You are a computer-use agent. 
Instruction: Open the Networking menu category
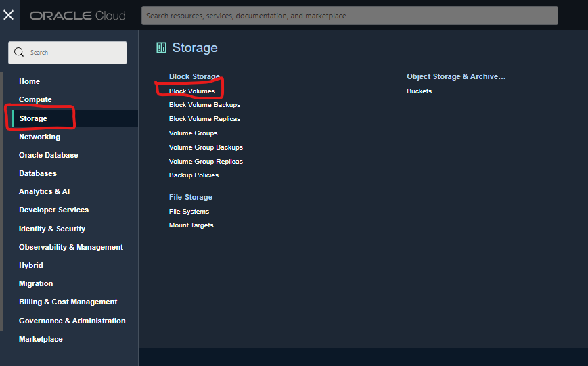pos(40,137)
